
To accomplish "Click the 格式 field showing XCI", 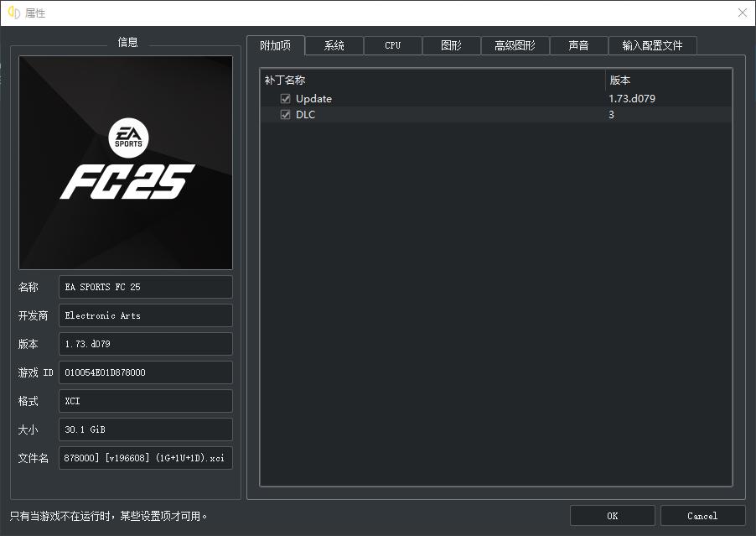I will pos(146,401).
